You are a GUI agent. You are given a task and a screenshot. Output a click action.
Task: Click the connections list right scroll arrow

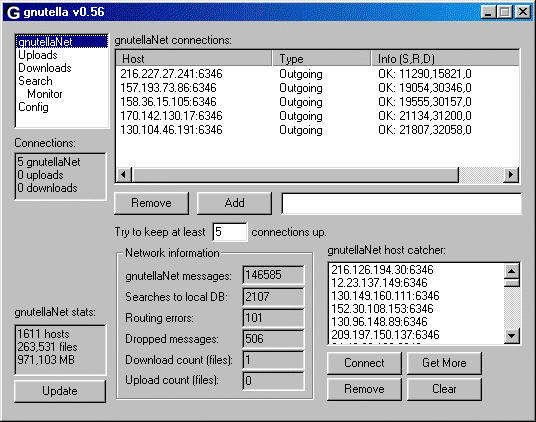[x=511, y=175]
